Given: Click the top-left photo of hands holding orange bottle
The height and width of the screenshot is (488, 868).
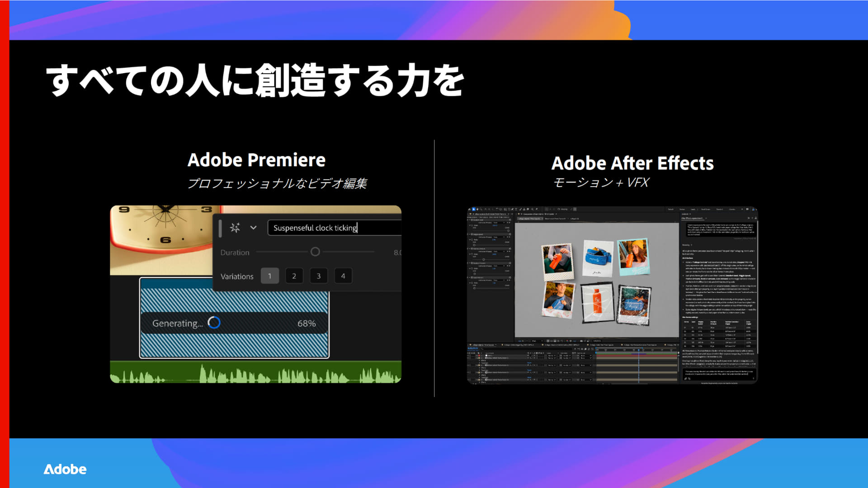Looking at the screenshot, I should [558, 262].
